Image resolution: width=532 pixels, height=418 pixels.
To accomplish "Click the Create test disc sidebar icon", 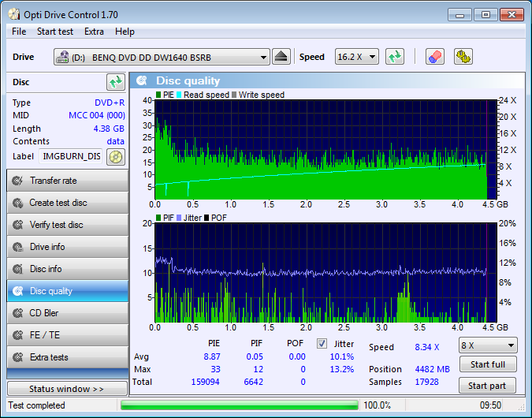I will tap(17, 203).
